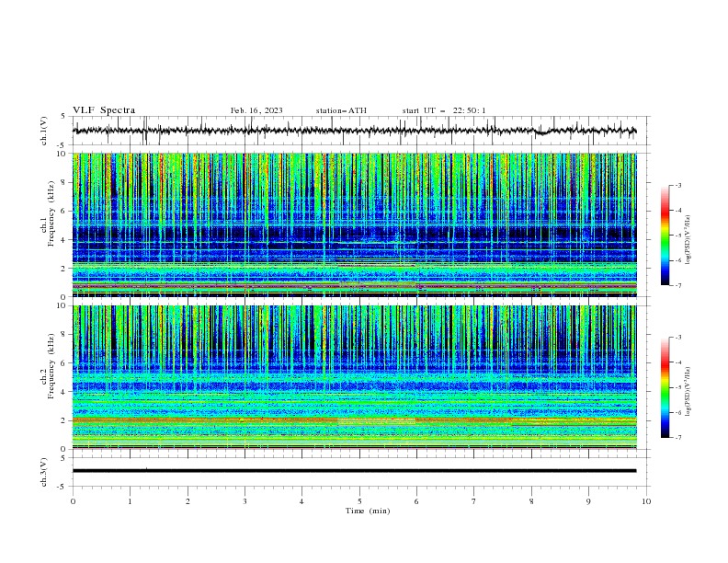Click time axis tick label "0"

pos(73,501)
